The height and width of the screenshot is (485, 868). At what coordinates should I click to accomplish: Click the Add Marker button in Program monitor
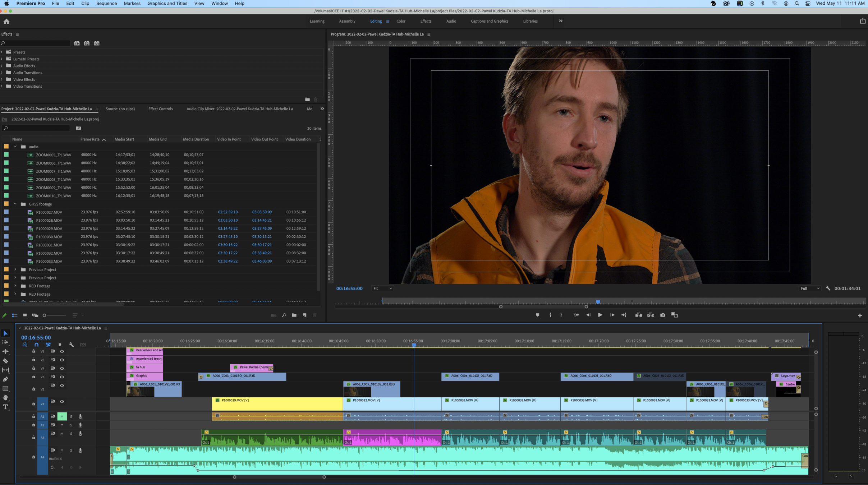(x=537, y=315)
